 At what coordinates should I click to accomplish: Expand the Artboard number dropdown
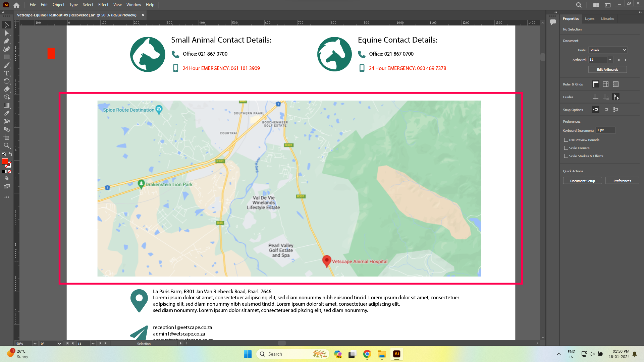tap(610, 60)
